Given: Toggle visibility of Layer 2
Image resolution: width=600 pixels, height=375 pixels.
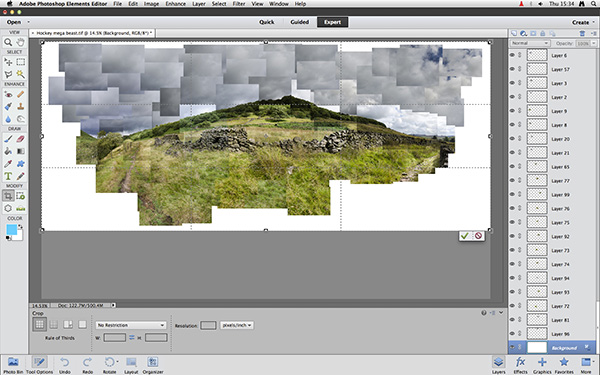Looking at the screenshot, I should click(512, 97).
